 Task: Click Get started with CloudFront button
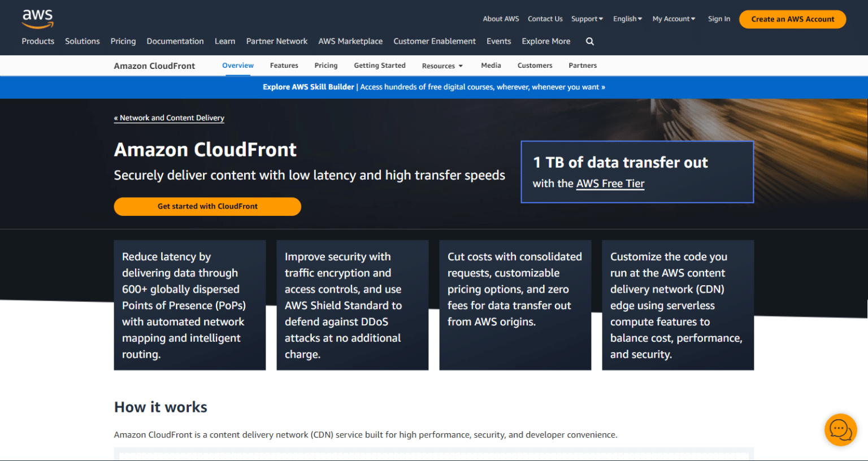[207, 206]
